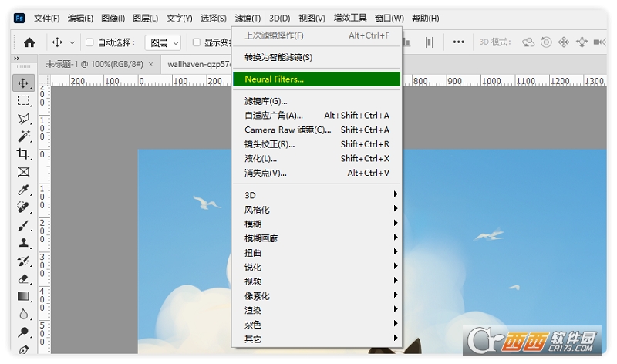Choose 镜头校正 menu entry
Image resolution: width=617 pixels, height=364 pixels.
point(317,144)
